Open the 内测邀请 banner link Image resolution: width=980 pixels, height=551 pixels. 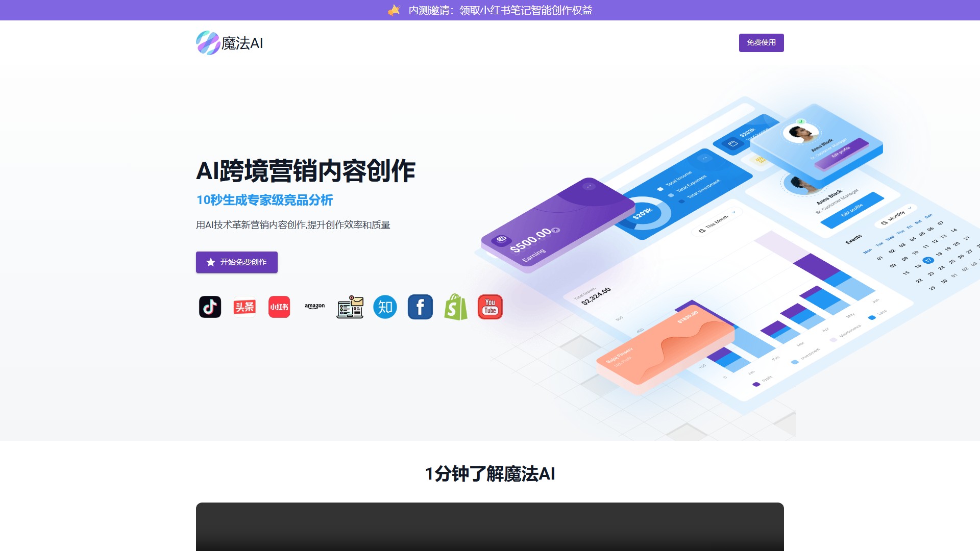[500, 10]
